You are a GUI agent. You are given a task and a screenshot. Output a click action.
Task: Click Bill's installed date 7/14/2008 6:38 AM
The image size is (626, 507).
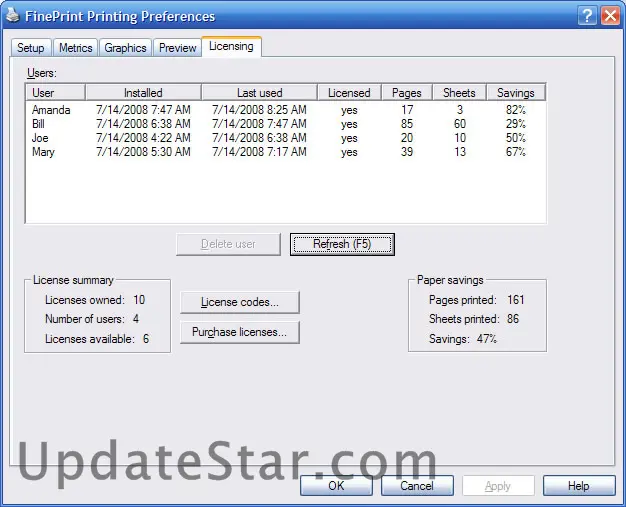tap(143, 124)
